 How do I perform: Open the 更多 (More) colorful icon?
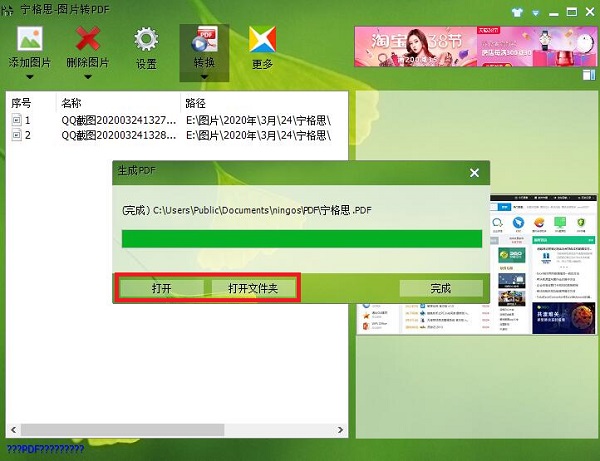[x=262, y=40]
